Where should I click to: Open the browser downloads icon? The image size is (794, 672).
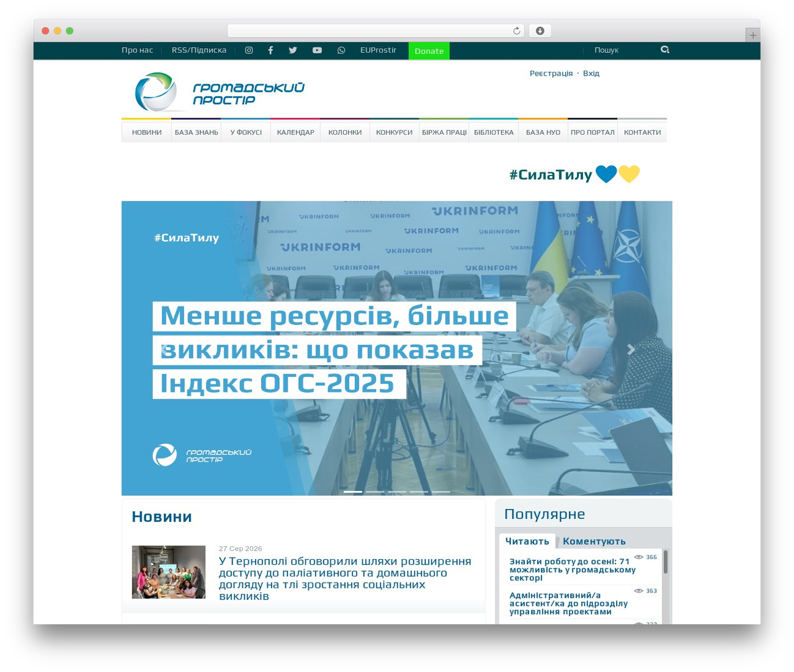click(540, 31)
